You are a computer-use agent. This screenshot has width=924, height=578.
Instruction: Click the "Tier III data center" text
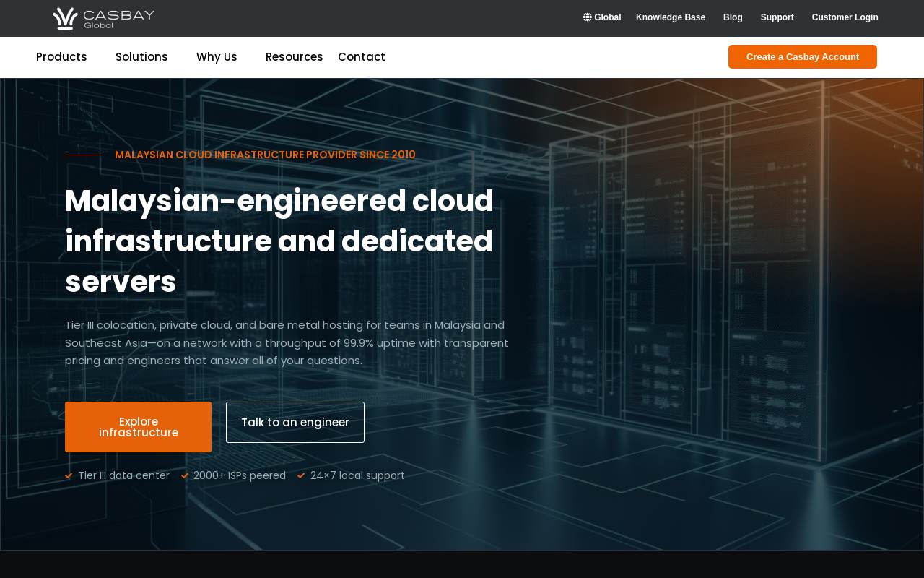coord(123,475)
